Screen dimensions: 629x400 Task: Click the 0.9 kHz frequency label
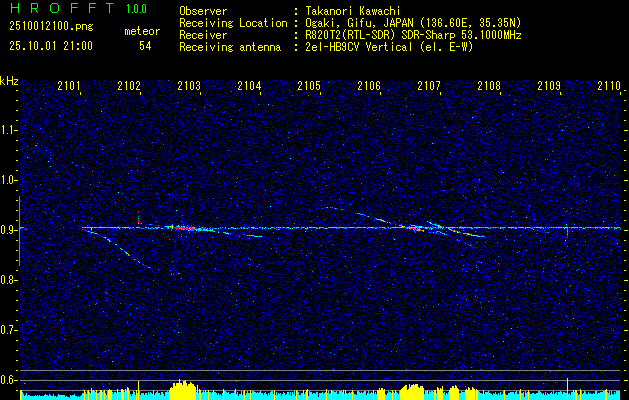coord(8,230)
